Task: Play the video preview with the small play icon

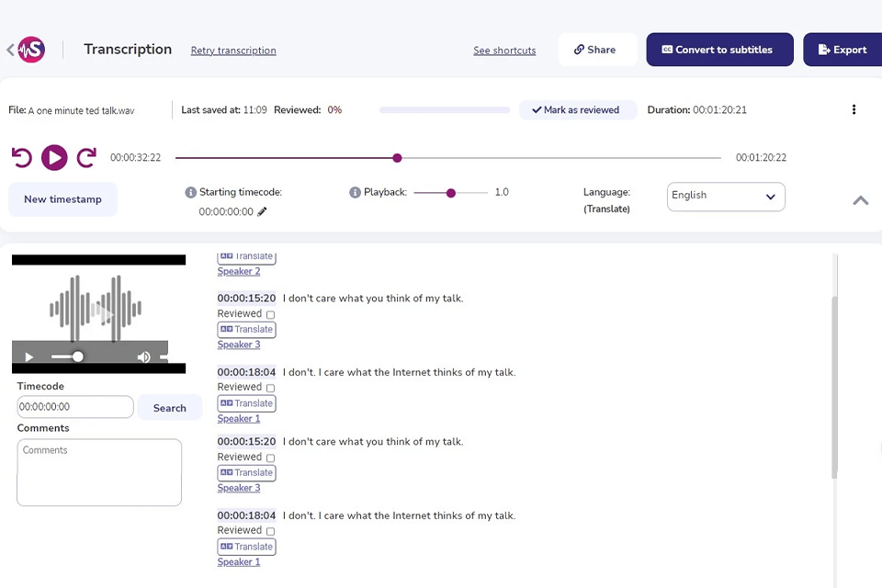Action: click(x=29, y=356)
